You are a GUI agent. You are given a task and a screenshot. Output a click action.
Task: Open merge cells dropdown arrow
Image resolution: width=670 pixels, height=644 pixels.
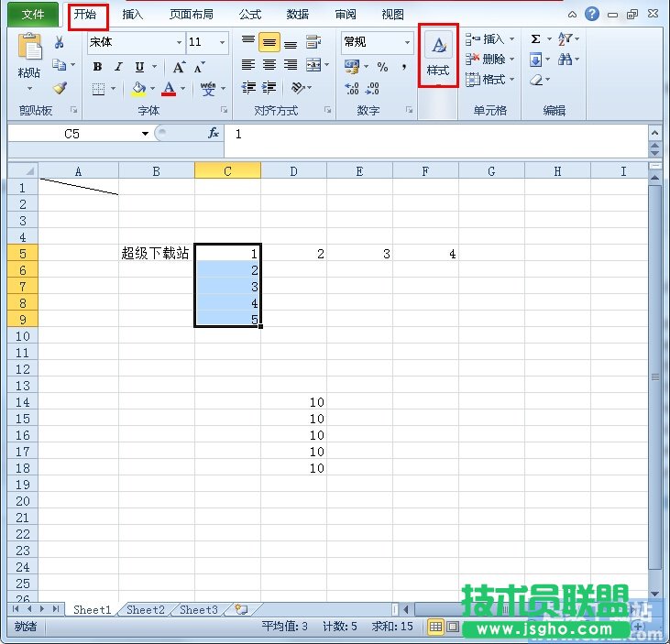(x=327, y=65)
